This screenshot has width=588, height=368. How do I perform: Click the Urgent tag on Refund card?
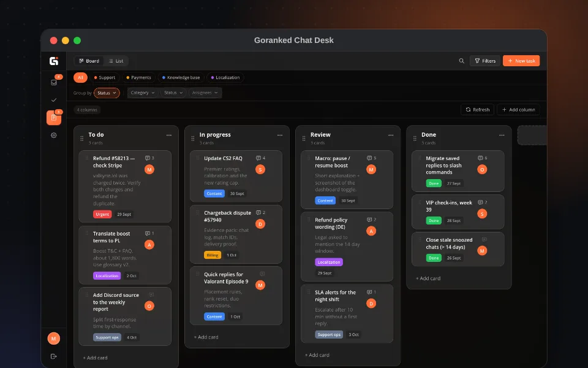coord(102,215)
